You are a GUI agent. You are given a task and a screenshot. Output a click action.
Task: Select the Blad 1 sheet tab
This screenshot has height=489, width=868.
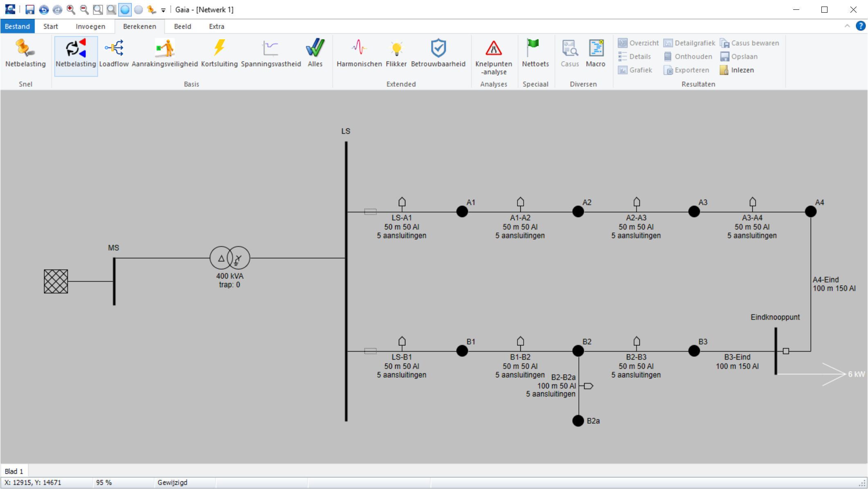(x=14, y=471)
